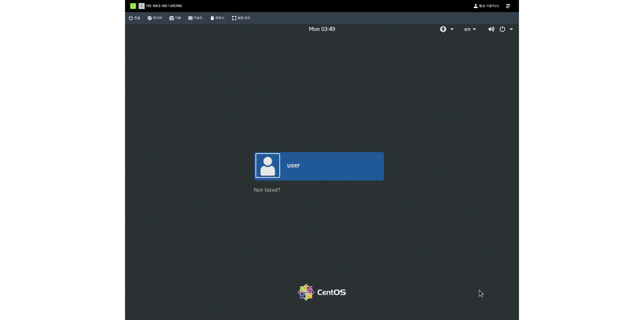Image resolution: width=644 pixels, height=320 pixels.
Task: Expand the accessibility dropdown arrow
Action: click(x=452, y=29)
